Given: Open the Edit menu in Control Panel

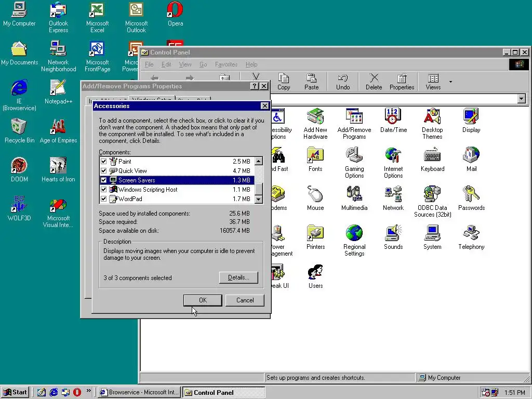Looking at the screenshot, I should coord(166,64).
